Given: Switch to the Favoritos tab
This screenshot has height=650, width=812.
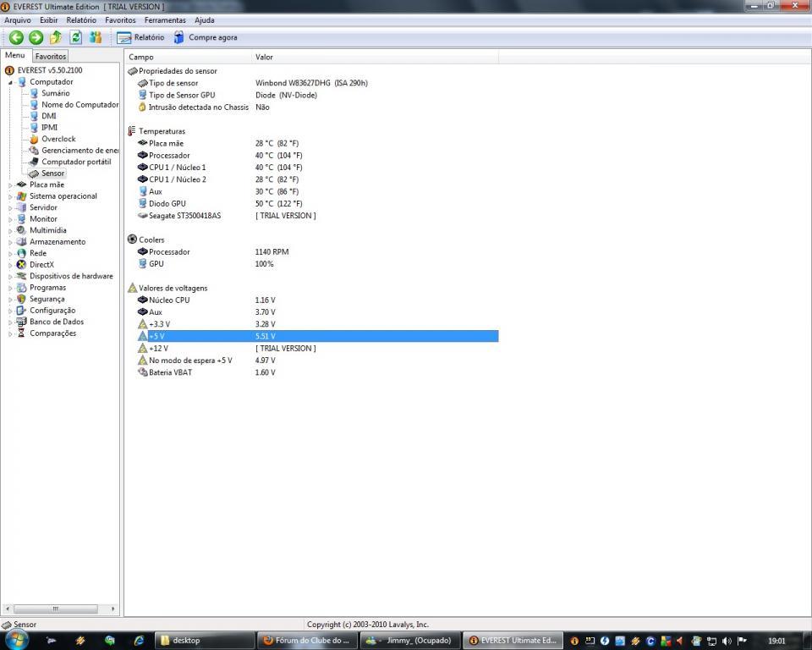Looking at the screenshot, I should [50, 56].
